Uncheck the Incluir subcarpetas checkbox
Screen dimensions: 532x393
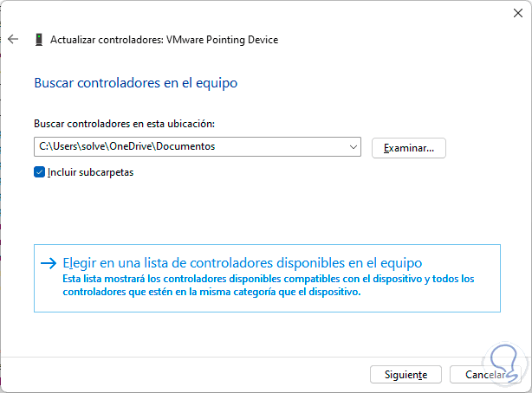[x=39, y=171]
